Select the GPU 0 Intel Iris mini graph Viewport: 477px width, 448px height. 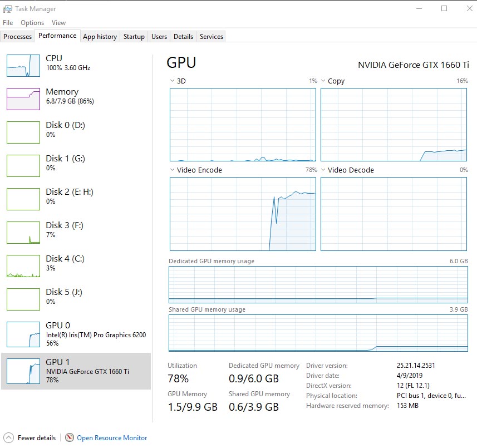click(x=23, y=334)
